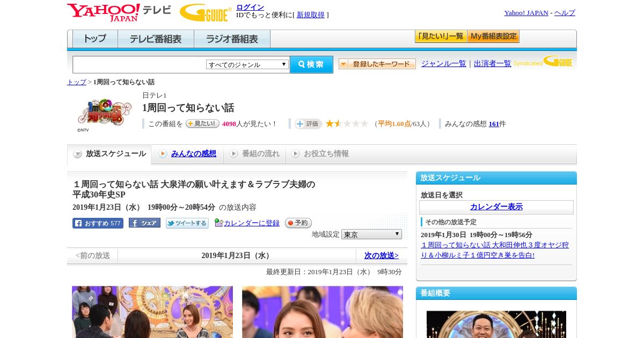Click the Facebook おすすめ 577 button
Viewport: 644px width, 338px height.
pyautogui.click(x=98, y=223)
